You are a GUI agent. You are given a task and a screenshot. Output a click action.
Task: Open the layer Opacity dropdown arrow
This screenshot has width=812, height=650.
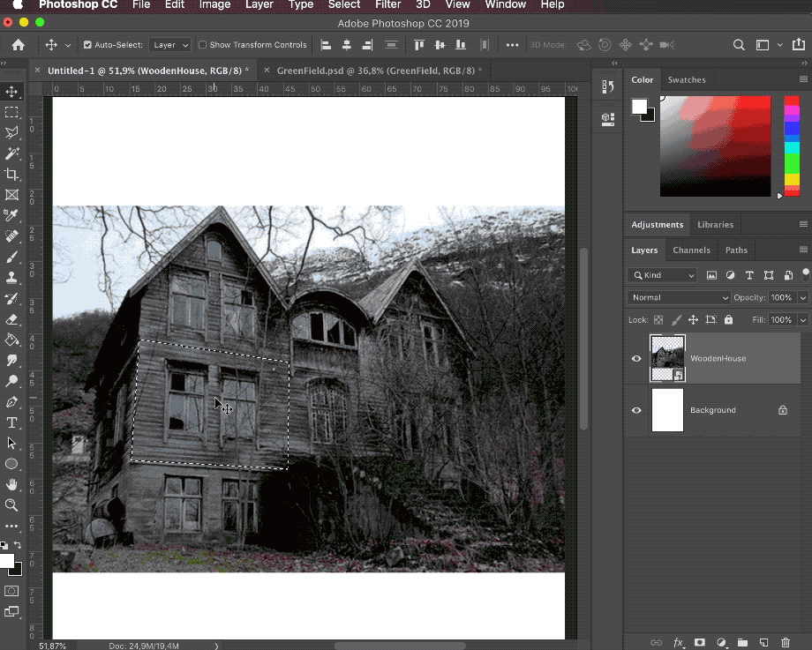[802, 298]
